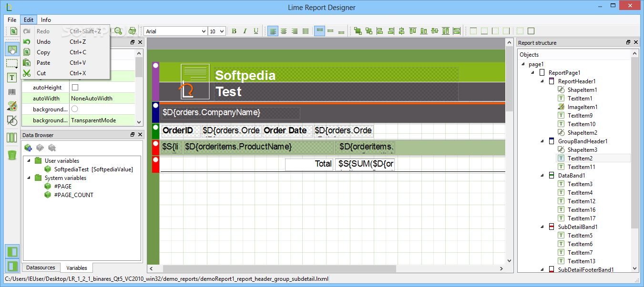Screen dimensions: 644x287
Task: Check the autoHeight property checkbox
Action: click(x=75, y=88)
